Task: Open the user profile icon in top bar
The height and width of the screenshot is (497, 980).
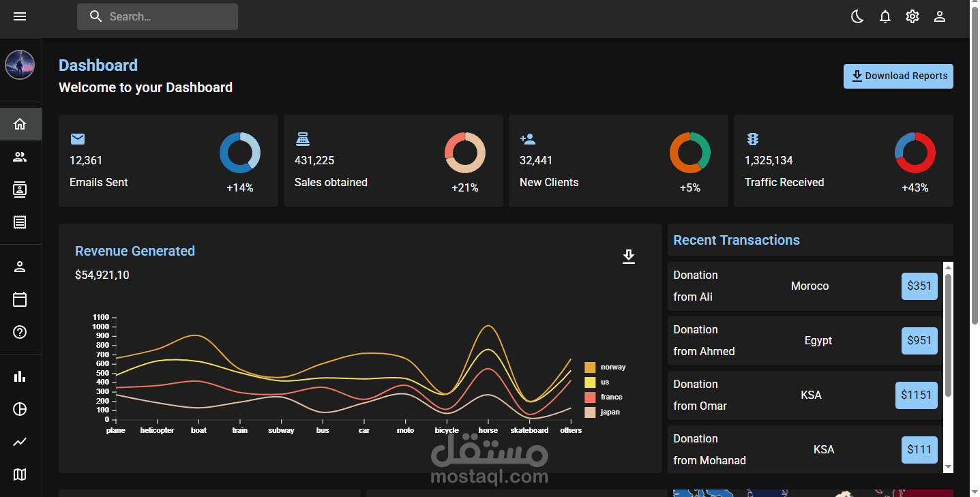Action: (x=940, y=16)
